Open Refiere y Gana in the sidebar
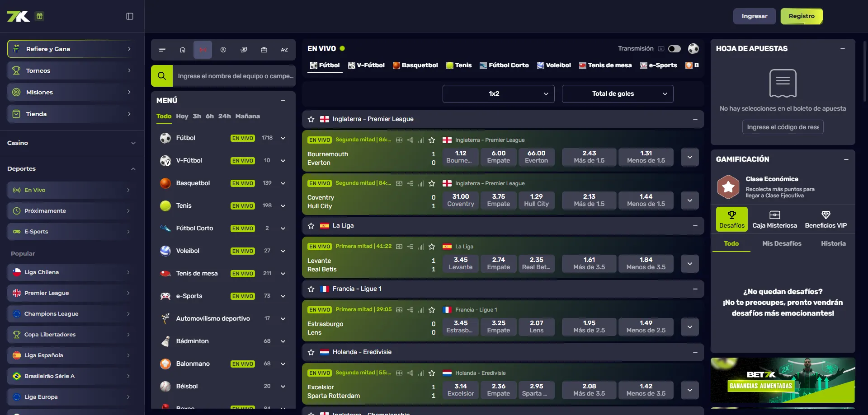The image size is (868, 415). [72, 49]
